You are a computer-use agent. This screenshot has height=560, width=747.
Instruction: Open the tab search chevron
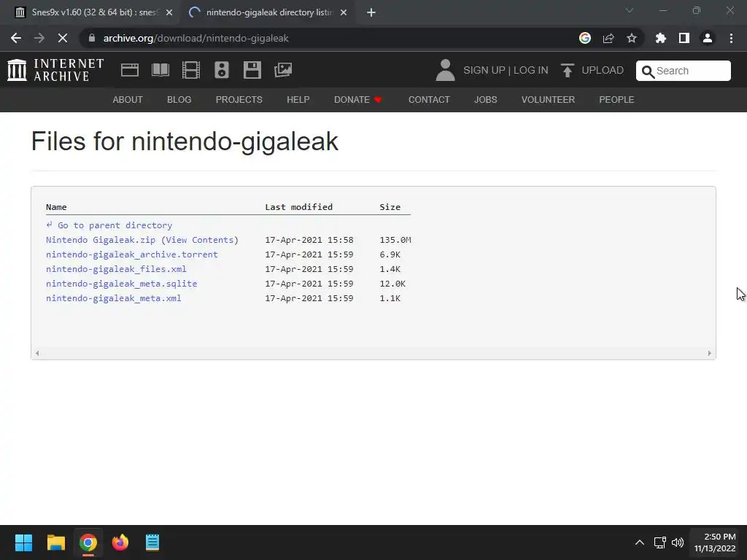click(630, 10)
